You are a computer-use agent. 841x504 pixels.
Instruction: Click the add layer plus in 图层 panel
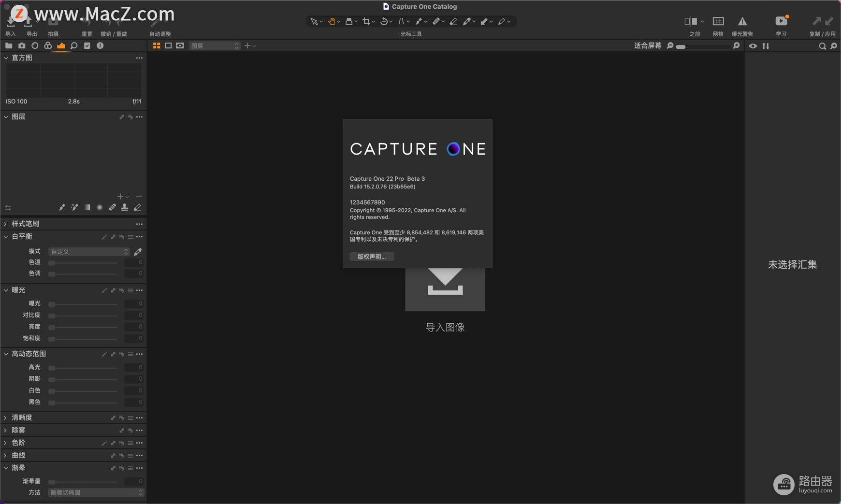click(x=120, y=196)
